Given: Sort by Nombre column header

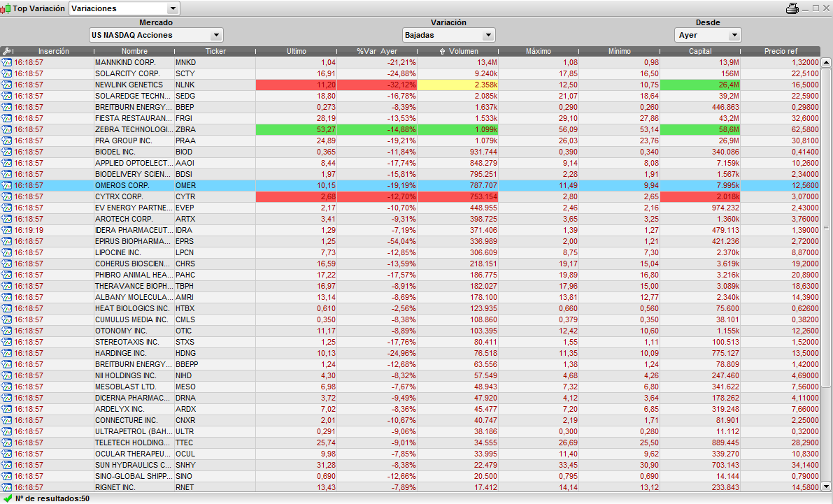Looking at the screenshot, I should (134, 51).
